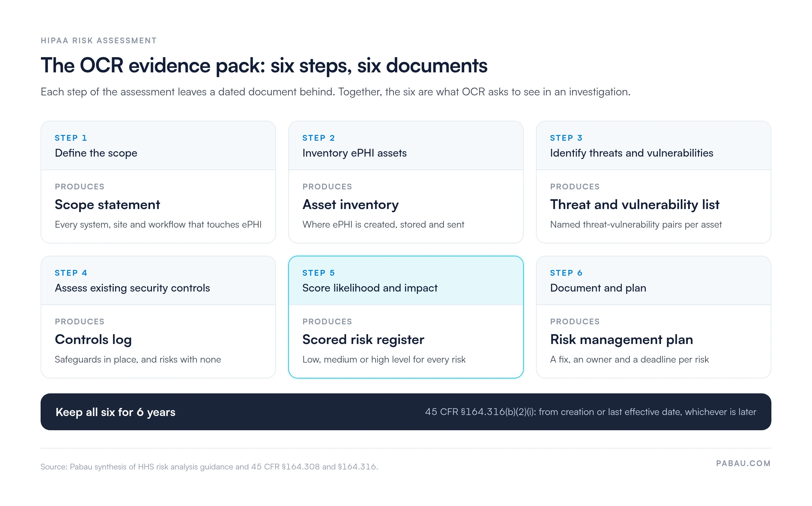Click the title 'The OCR evidence pack: six steps, six documents'
812x506 pixels.
point(264,66)
